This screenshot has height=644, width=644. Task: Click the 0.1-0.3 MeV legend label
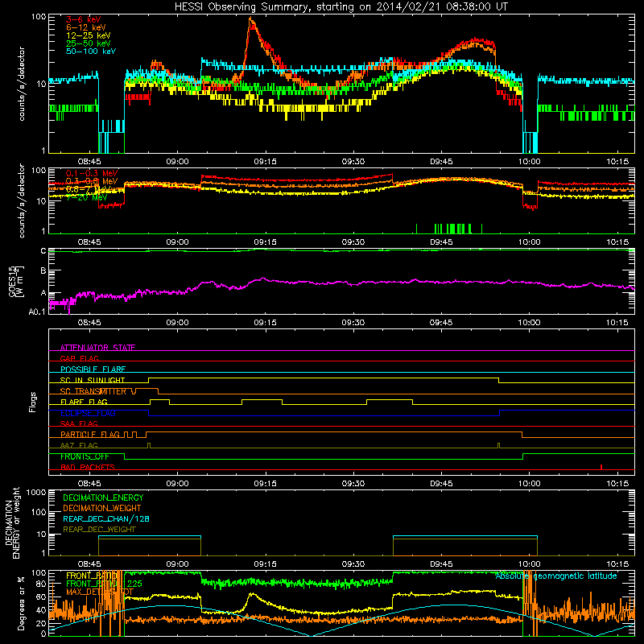(92, 173)
